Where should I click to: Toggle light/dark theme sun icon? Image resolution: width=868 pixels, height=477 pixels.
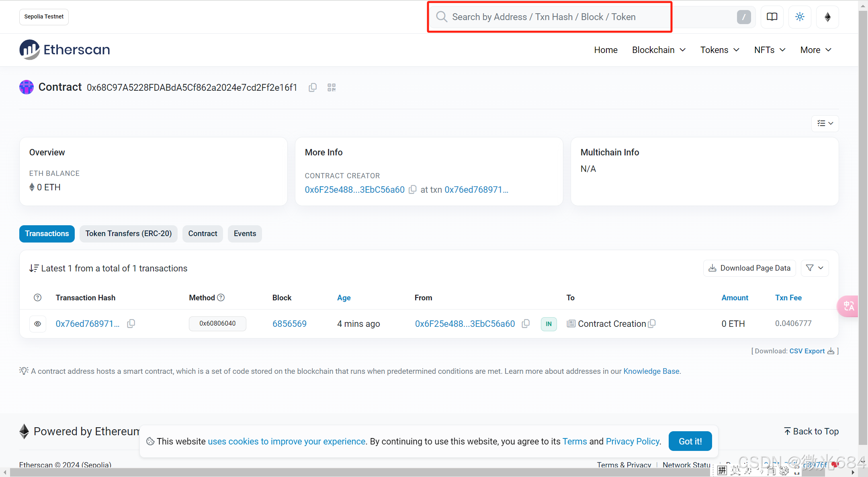[x=800, y=17]
